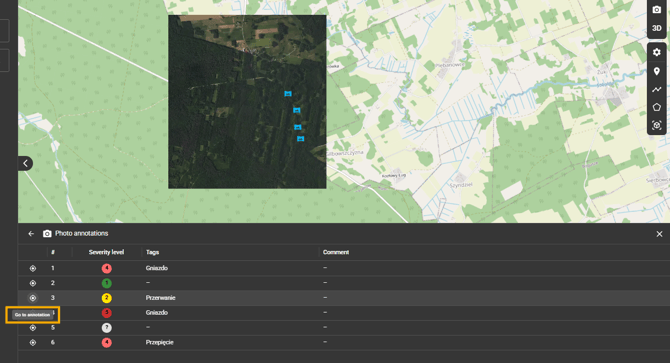Image resolution: width=670 pixels, height=363 pixels.
Task: Click the lowest blue photo marker on orthophoto
Action: pos(300,139)
